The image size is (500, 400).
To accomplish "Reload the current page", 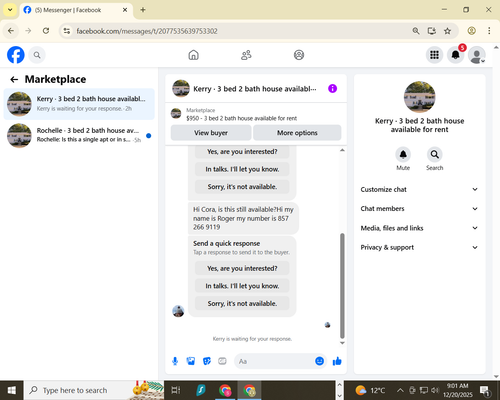I will [x=46, y=31].
